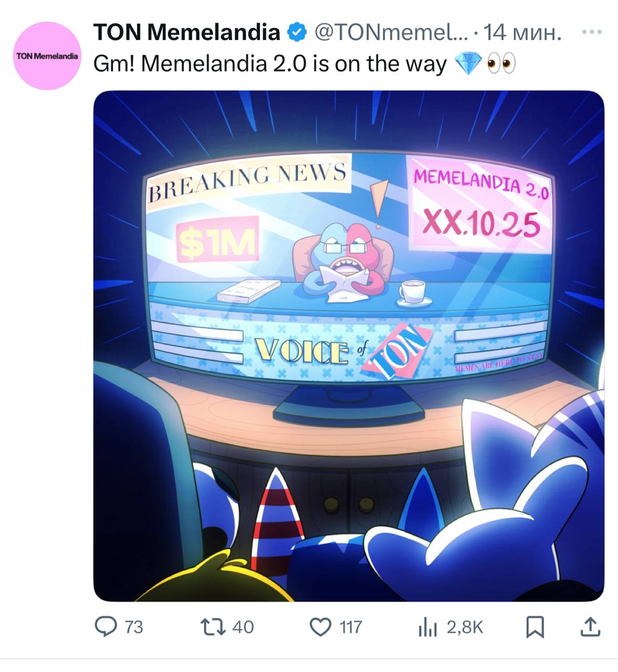
Task: Share the tweet with upload arrow icon
Action: coord(590,626)
